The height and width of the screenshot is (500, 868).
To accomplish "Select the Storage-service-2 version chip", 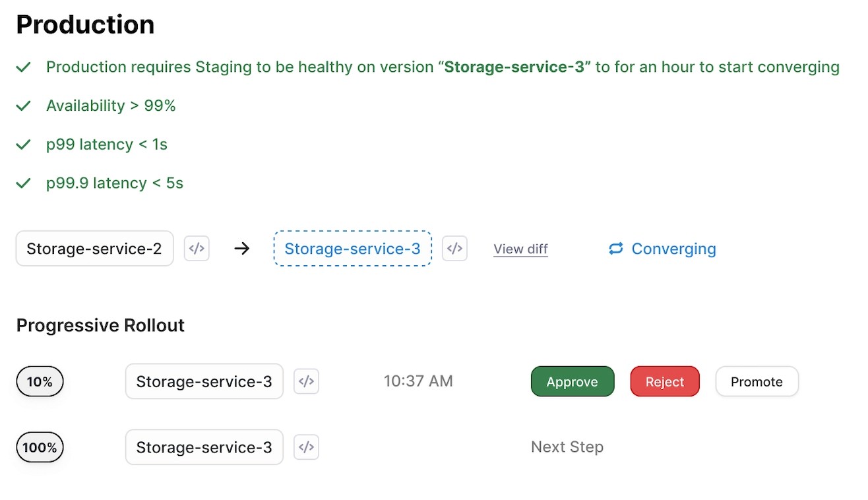I will pos(94,249).
